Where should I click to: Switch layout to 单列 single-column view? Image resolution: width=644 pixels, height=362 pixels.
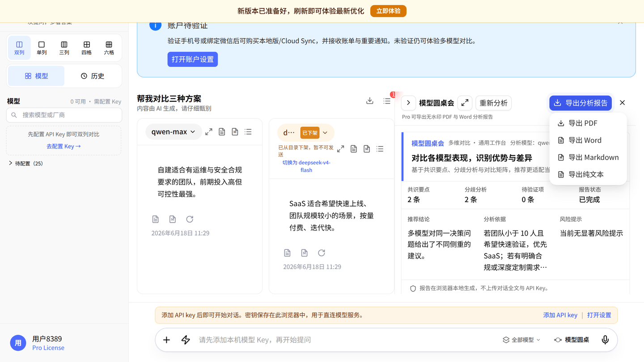(42, 48)
